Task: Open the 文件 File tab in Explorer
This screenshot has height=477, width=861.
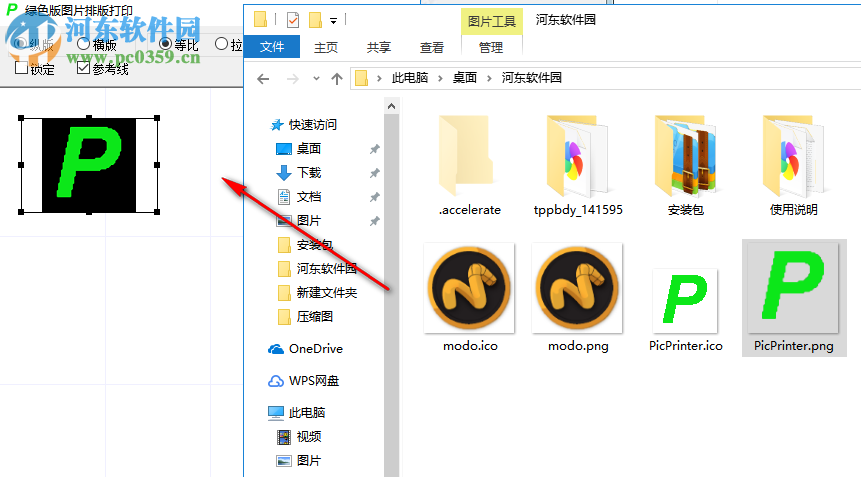Action: 272,47
